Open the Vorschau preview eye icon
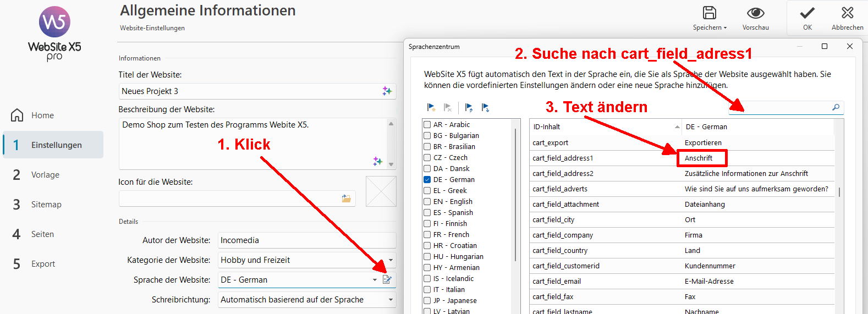The width and height of the screenshot is (868, 314). tap(755, 13)
